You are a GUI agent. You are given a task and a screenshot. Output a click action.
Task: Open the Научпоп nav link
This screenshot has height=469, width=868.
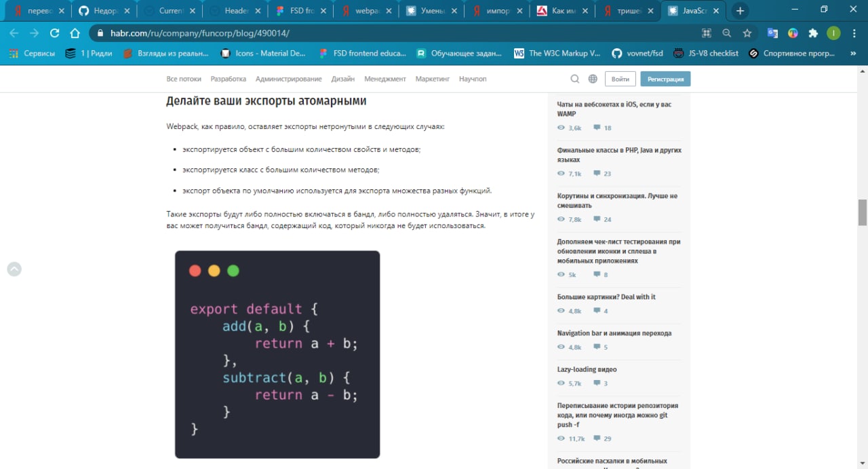(473, 79)
